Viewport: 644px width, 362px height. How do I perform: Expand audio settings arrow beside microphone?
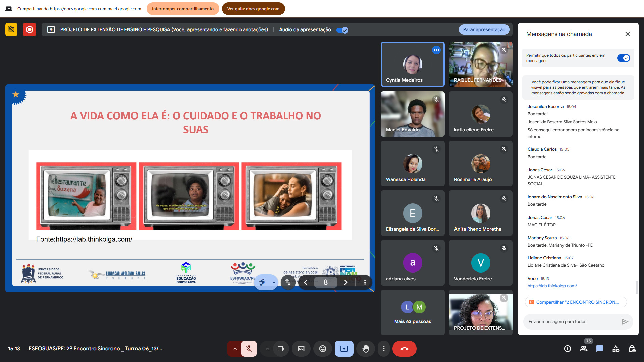235,349
